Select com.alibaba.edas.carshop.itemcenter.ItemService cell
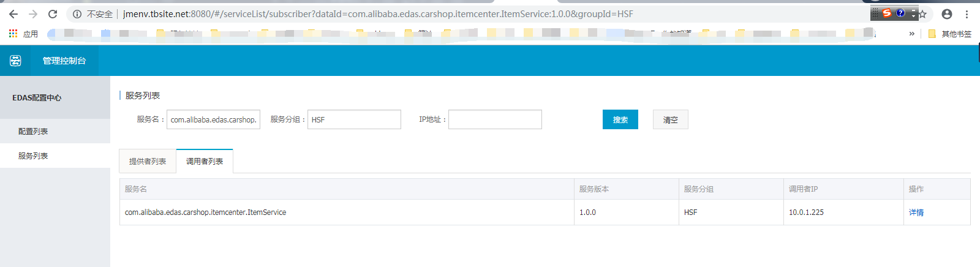The image size is (980, 267). 347,212
